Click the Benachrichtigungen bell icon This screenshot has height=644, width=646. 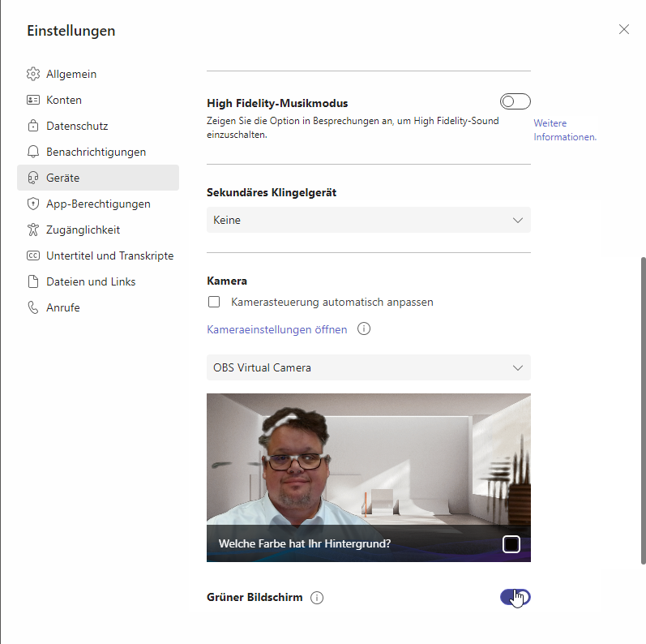(x=33, y=152)
